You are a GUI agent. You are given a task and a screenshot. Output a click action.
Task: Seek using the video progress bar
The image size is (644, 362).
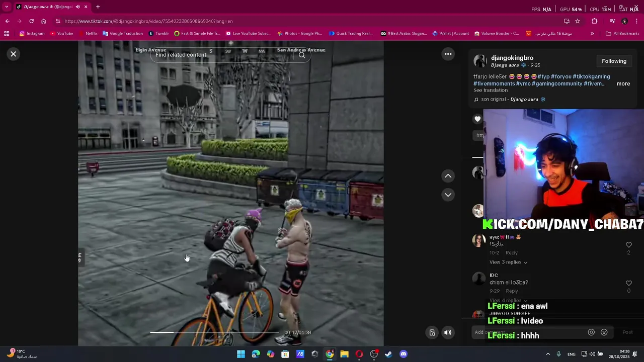pyautogui.click(x=214, y=332)
